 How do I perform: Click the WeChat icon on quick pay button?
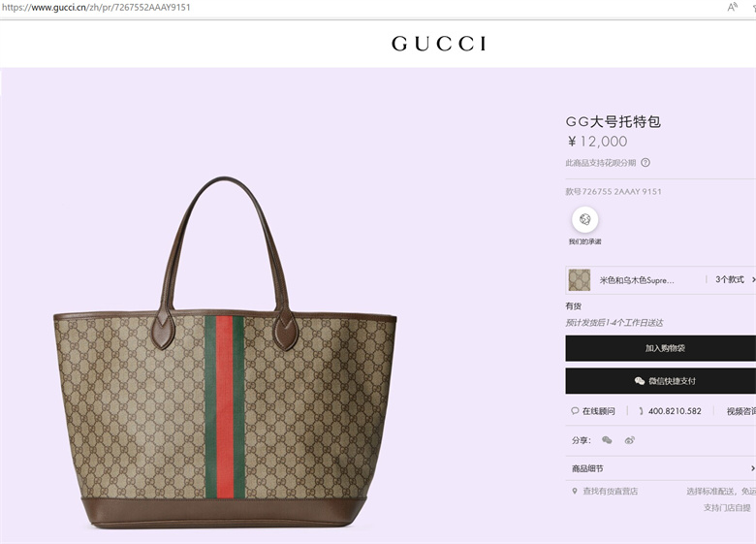coord(640,381)
